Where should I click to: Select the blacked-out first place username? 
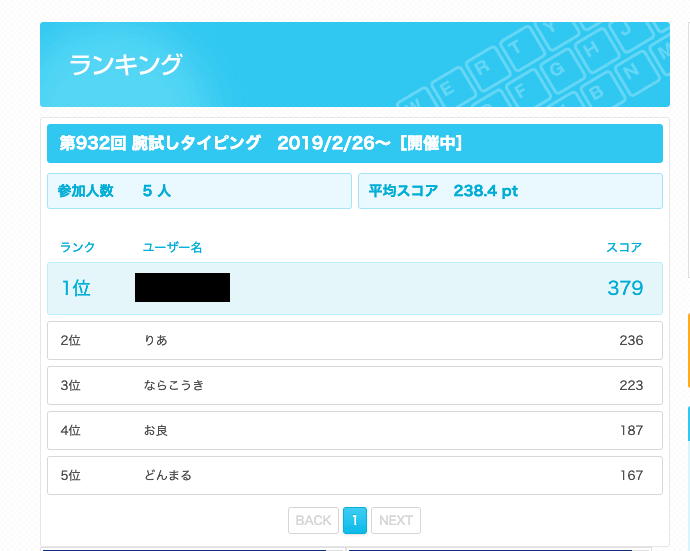click(182, 288)
